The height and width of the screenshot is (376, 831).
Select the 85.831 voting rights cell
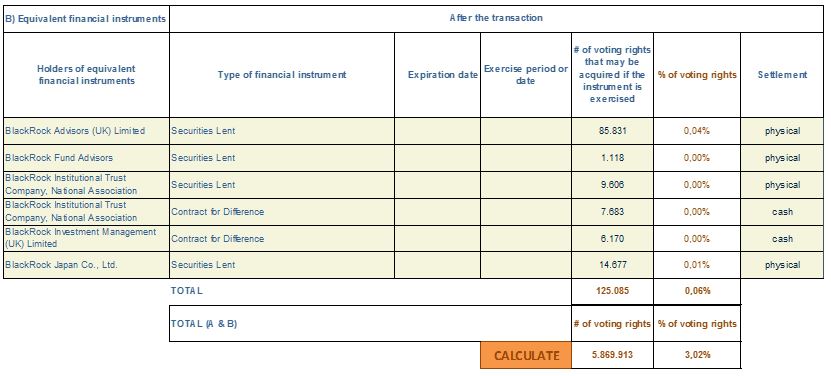pyautogui.click(x=613, y=131)
